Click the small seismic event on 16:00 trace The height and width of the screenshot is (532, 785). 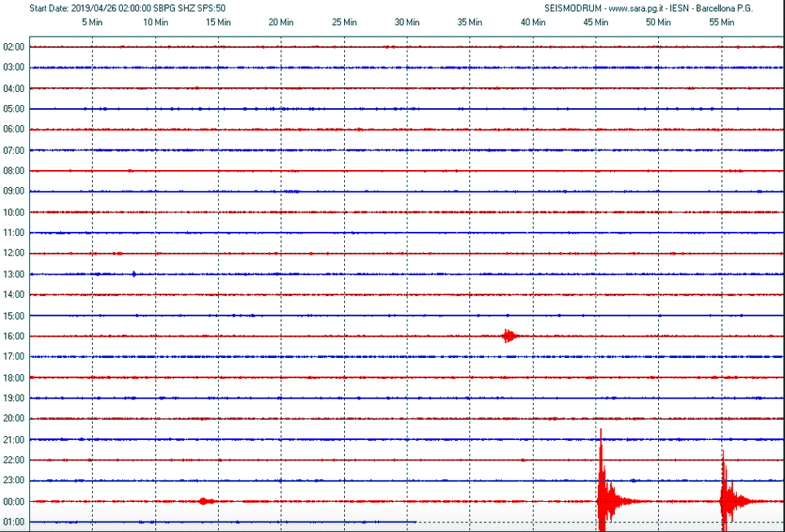510,336
